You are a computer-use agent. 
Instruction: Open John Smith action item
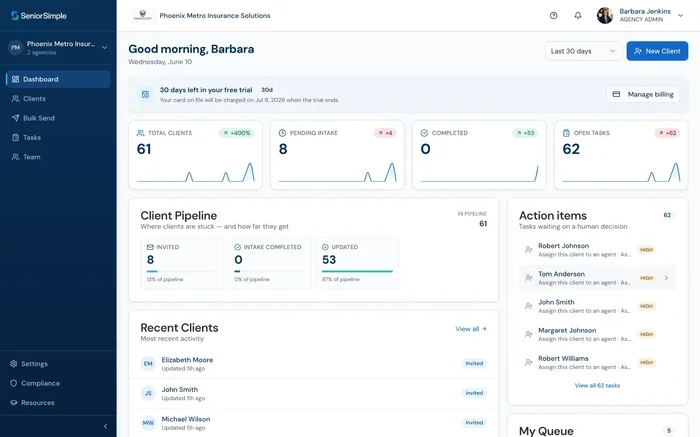[x=597, y=306]
